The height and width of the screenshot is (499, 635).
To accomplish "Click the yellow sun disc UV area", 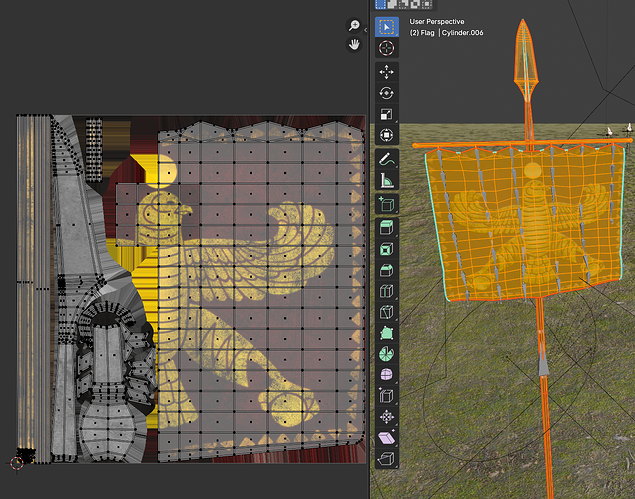I will pos(162,171).
